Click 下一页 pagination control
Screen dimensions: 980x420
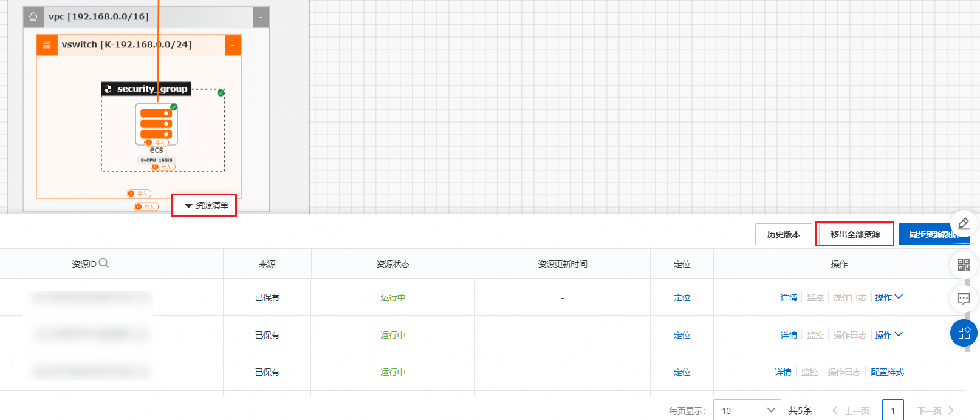936,410
